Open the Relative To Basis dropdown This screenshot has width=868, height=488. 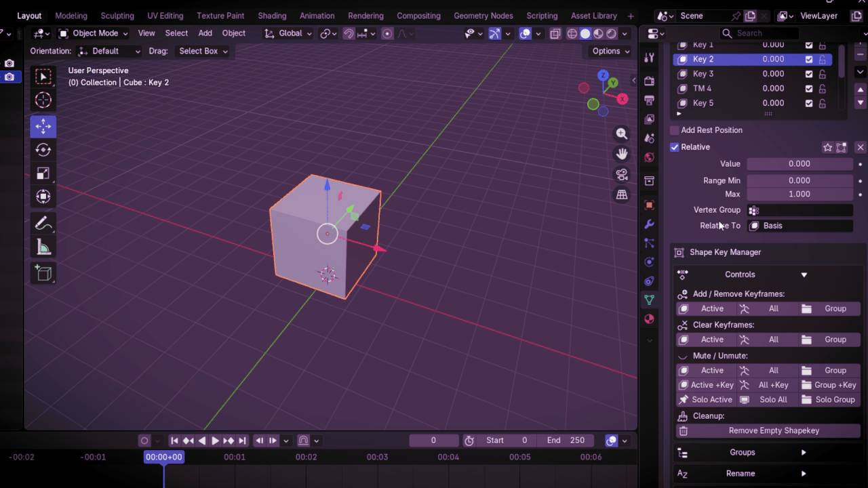click(800, 226)
